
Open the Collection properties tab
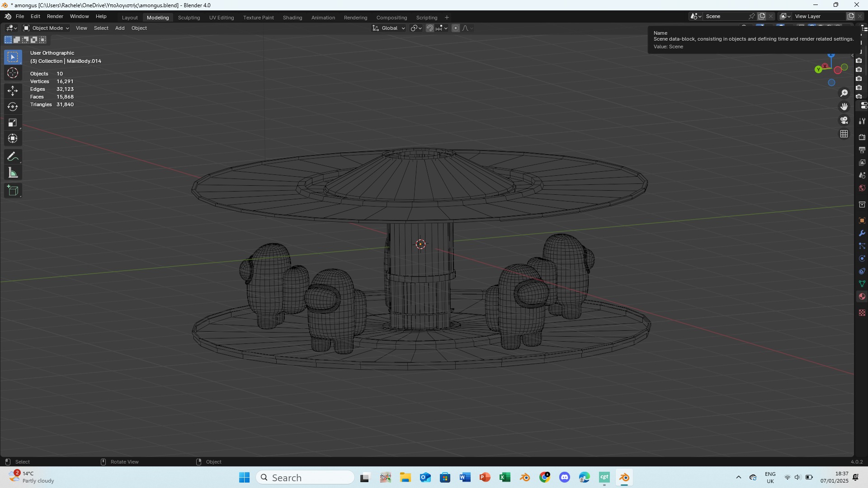[x=862, y=205]
